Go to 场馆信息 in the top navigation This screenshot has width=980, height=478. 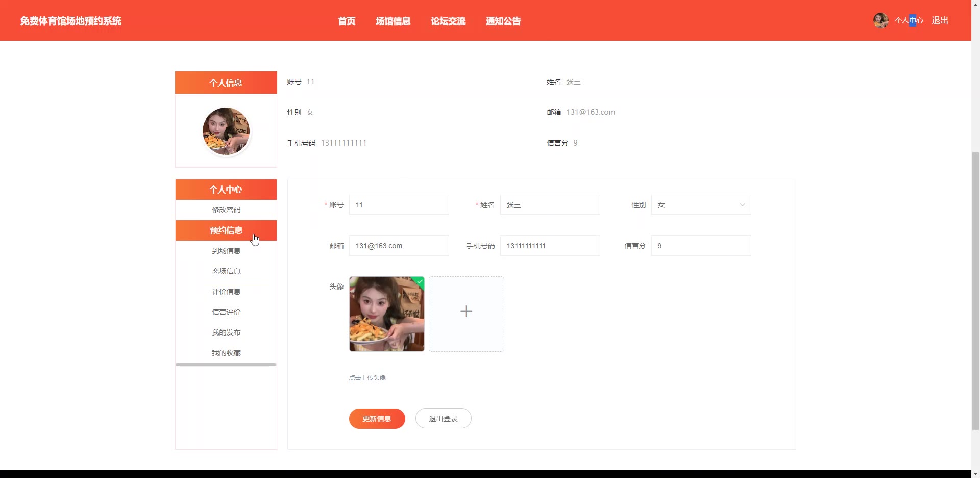click(393, 21)
